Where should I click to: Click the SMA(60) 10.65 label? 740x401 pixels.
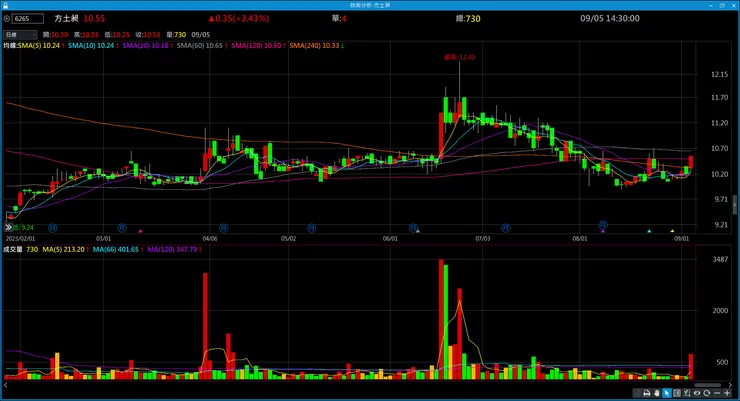202,46
